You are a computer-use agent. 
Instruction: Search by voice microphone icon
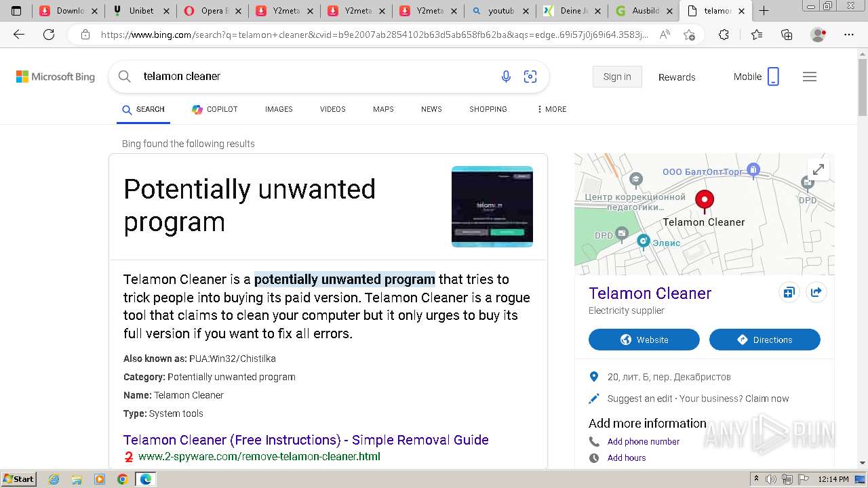506,77
